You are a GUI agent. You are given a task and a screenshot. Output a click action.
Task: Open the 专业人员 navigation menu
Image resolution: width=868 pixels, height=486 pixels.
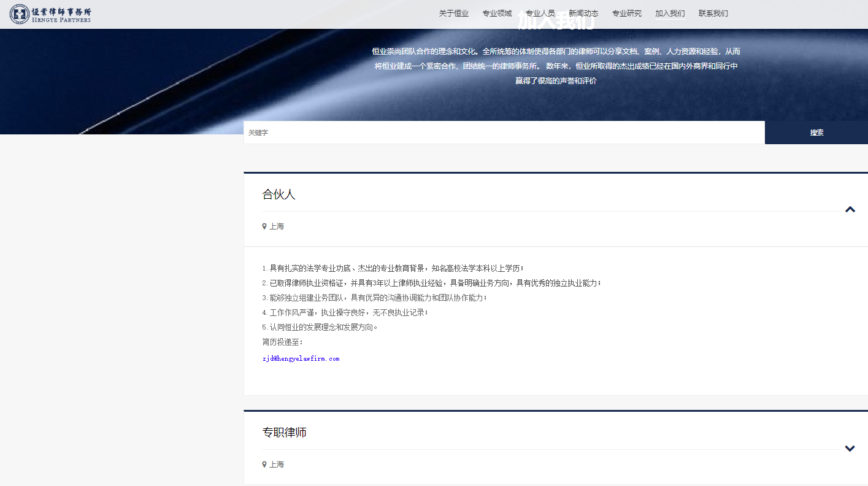(x=540, y=13)
